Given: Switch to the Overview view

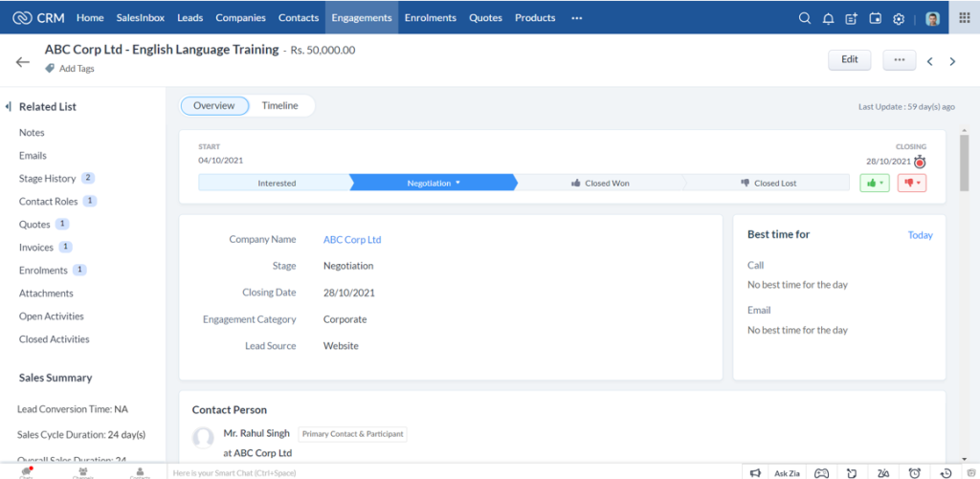Looking at the screenshot, I should point(213,106).
